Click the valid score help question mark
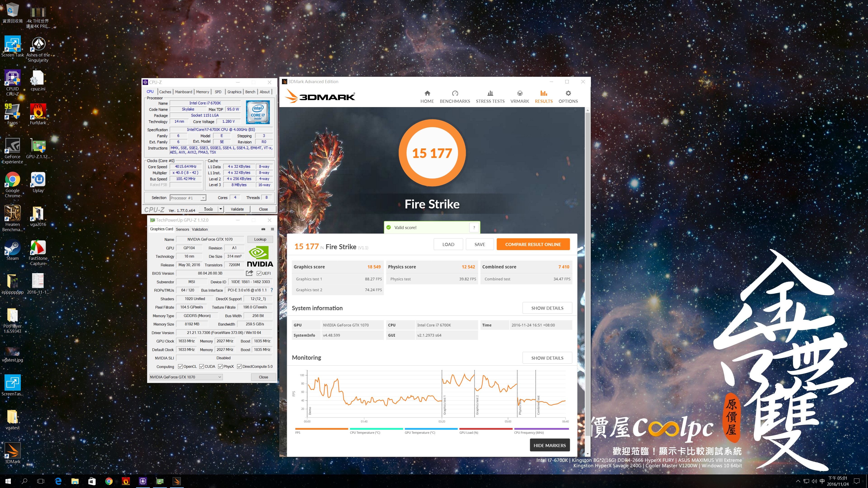Screen dimensions: 868x488 click(x=474, y=227)
